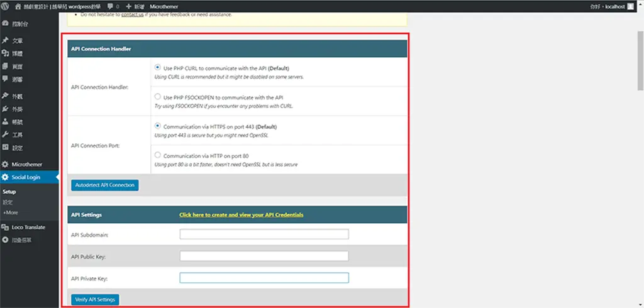Open the WordPress logo menu
This screenshot has width=644, height=308.
(5, 6)
